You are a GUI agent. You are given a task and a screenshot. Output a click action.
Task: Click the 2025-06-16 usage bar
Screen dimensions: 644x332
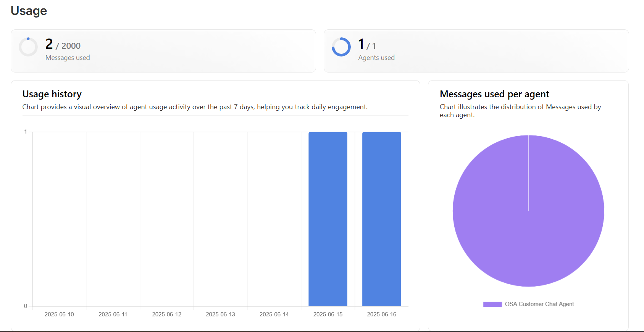pos(382,219)
